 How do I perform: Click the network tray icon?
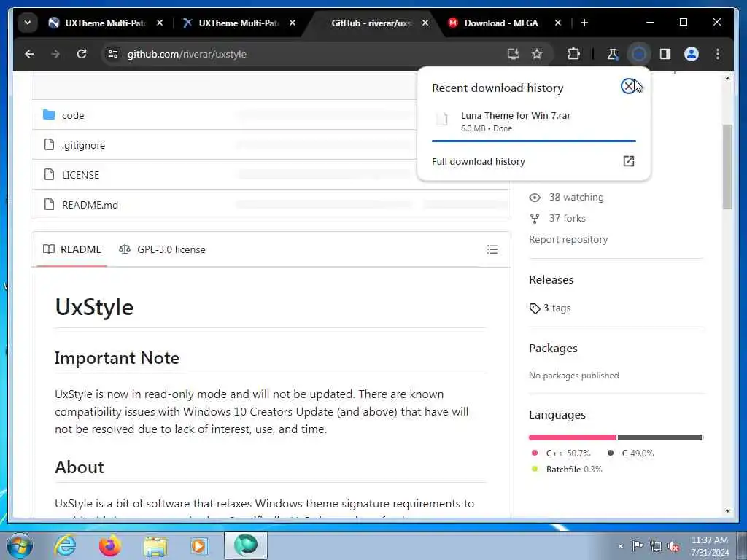pos(656,546)
